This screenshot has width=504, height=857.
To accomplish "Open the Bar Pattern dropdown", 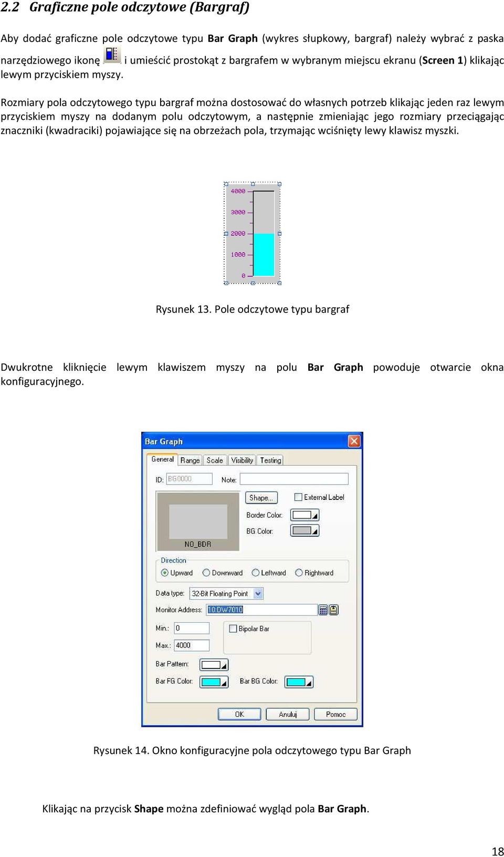I will coord(214,665).
